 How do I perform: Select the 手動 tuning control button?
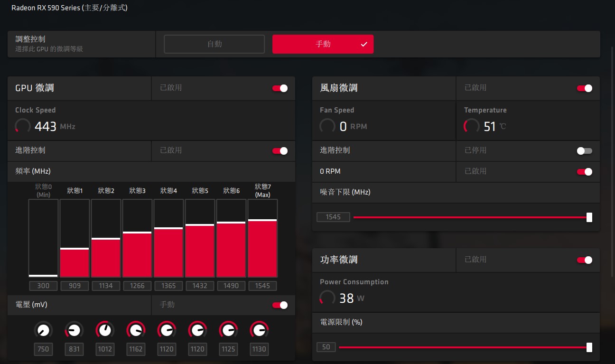point(323,44)
